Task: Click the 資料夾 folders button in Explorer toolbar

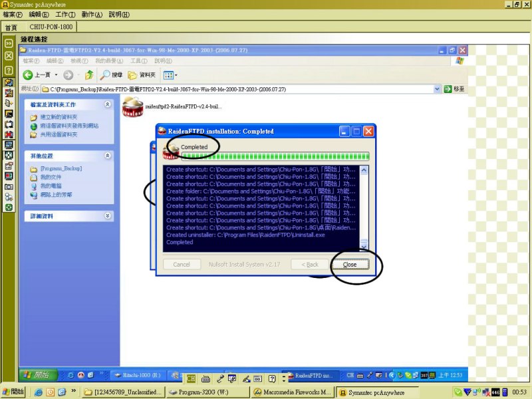Action: pyautogui.click(x=142, y=74)
